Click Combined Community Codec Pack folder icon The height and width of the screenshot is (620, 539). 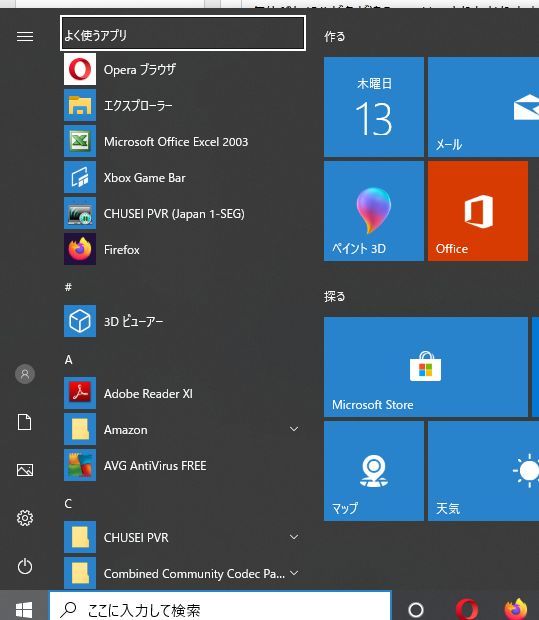tap(80, 573)
